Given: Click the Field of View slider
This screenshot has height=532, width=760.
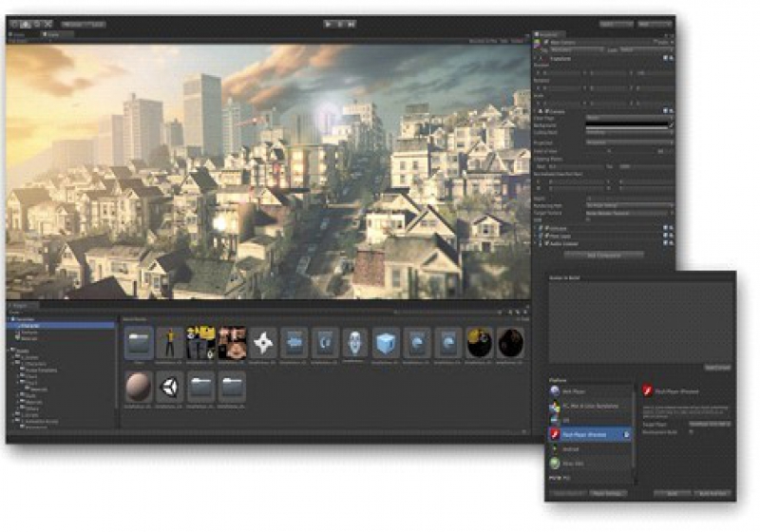Looking at the screenshot, I should (x=618, y=151).
